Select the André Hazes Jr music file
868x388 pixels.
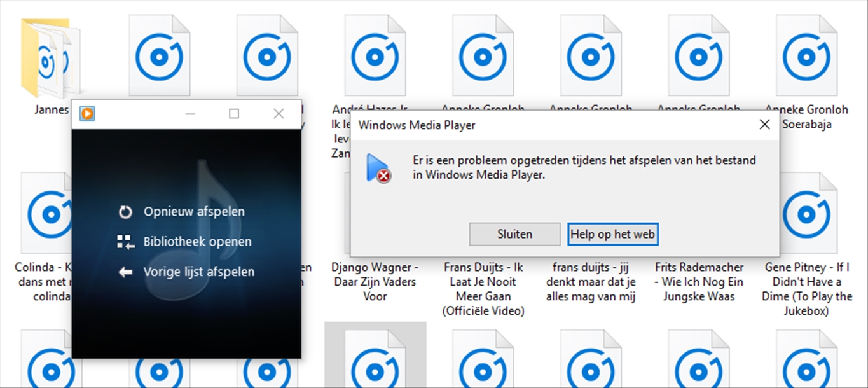tap(375, 55)
